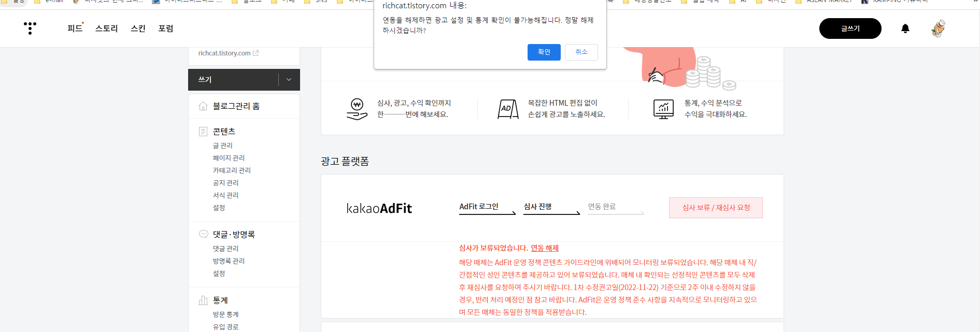This screenshot has height=332, width=980.
Task: Click the 심사가 보류되었습니다. text
Action: [494, 248]
